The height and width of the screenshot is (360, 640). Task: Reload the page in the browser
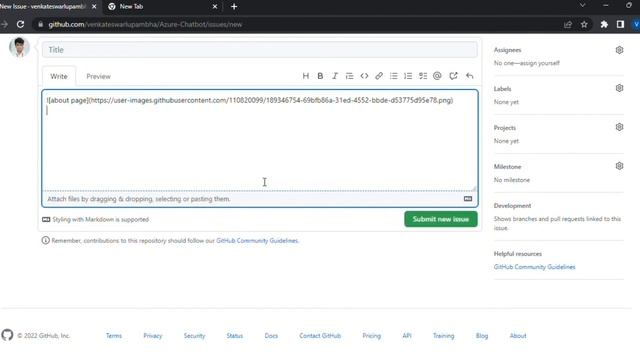(x=20, y=24)
